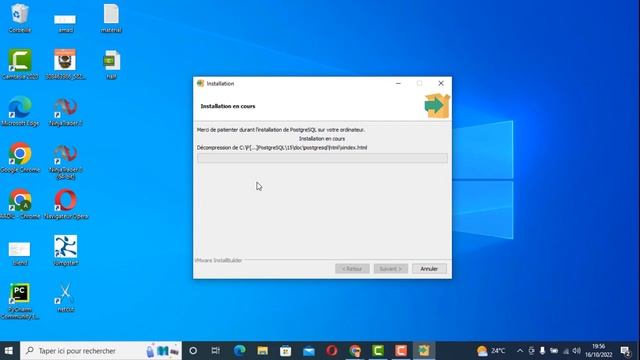The image size is (640, 360).
Task: Select the scissors shortcut on the desktop
Action: pos(66,297)
